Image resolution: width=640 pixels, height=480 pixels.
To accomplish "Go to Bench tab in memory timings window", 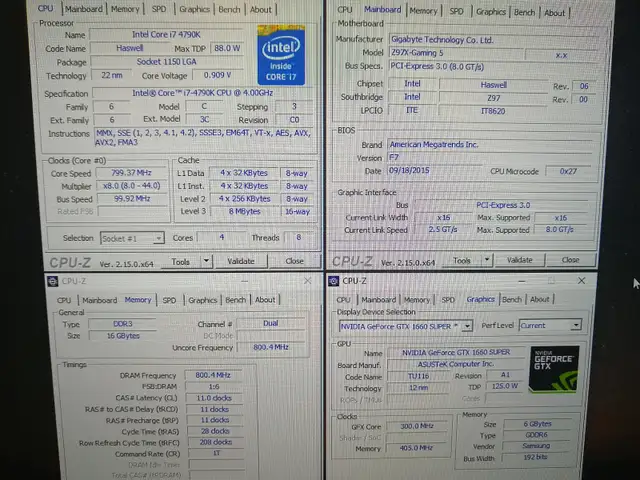I will [236, 300].
